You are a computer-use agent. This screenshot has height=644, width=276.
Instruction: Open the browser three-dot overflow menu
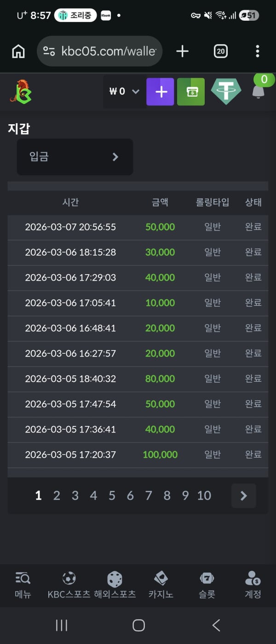[257, 51]
